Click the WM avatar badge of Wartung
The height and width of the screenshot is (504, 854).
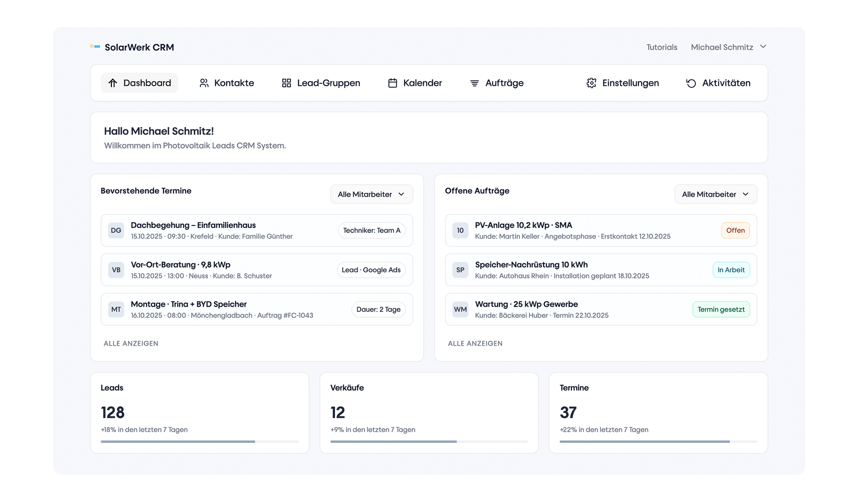(460, 309)
